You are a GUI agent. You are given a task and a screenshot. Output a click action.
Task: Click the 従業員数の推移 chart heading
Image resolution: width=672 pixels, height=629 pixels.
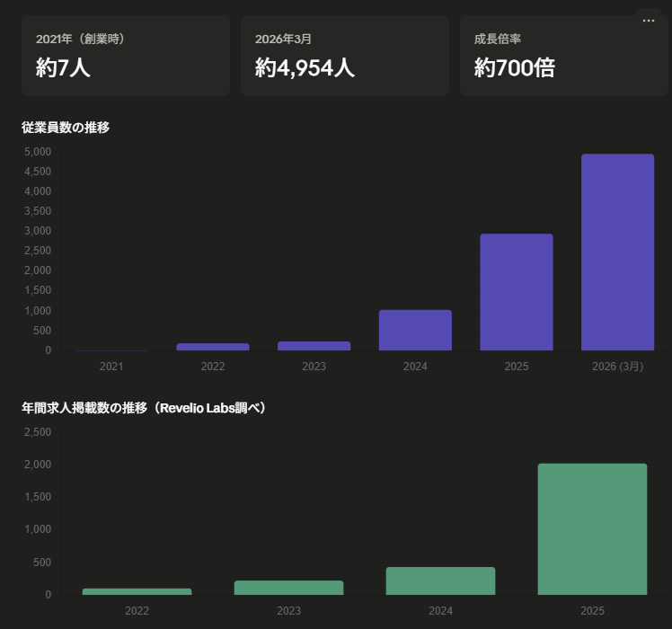(66, 128)
